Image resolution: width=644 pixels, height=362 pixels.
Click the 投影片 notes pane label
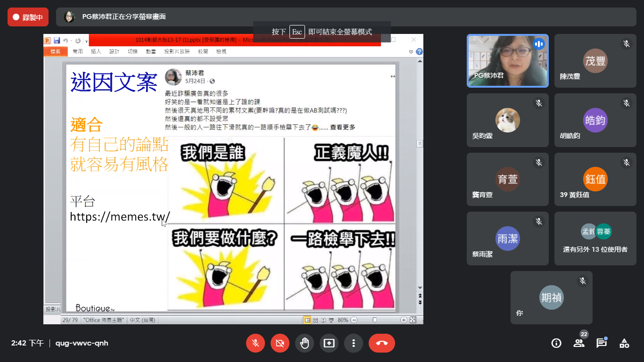click(53, 310)
